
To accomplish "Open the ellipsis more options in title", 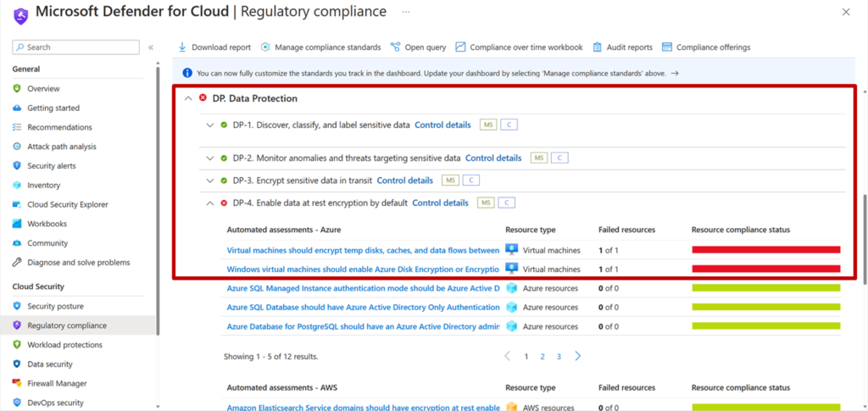I will [406, 12].
